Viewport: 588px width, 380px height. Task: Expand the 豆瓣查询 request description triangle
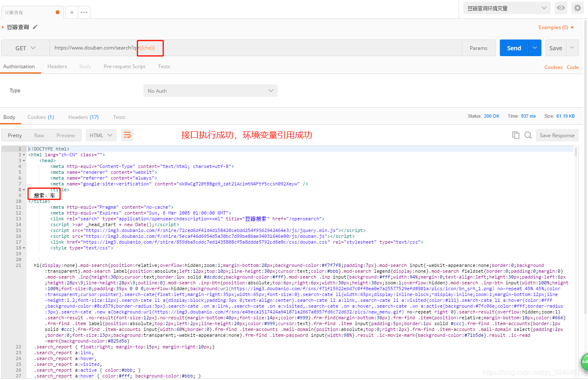(x=3, y=27)
